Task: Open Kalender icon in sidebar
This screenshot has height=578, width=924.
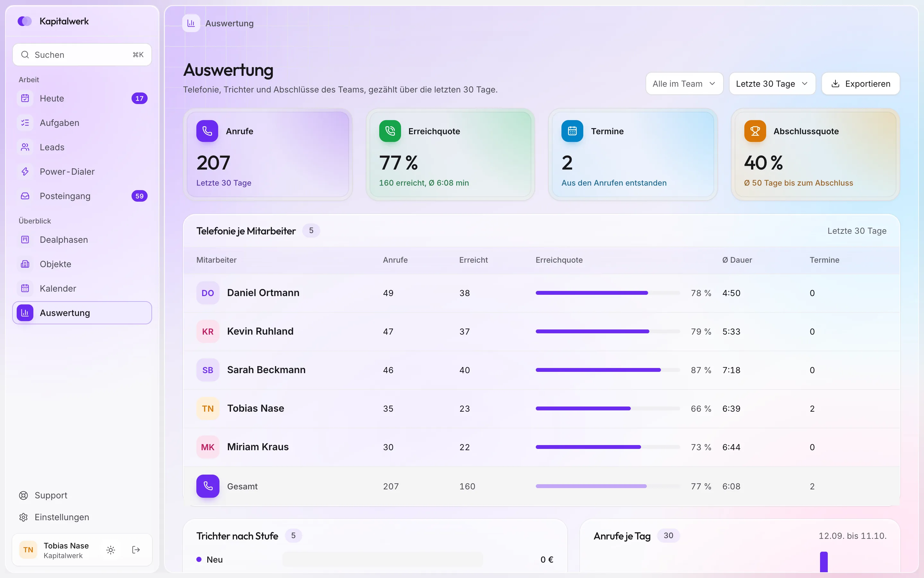Action: [x=25, y=289]
